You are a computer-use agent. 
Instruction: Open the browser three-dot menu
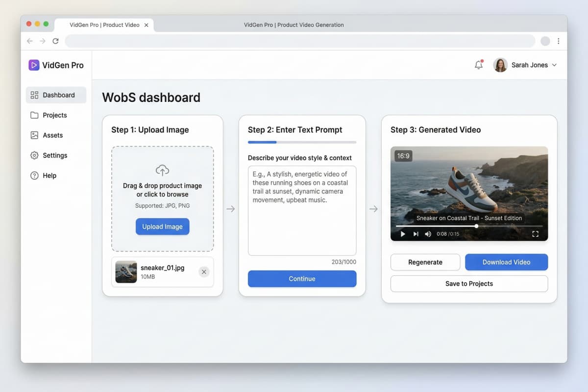(558, 41)
